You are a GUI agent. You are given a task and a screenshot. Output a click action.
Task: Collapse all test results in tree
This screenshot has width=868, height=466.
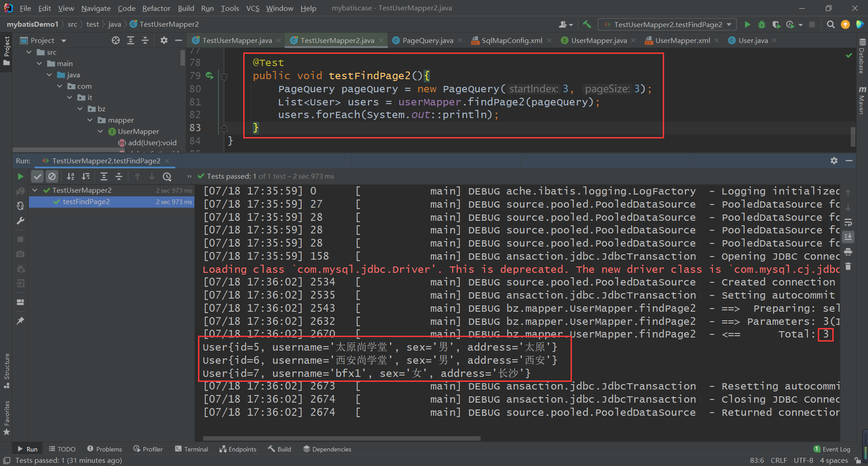point(119,176)
